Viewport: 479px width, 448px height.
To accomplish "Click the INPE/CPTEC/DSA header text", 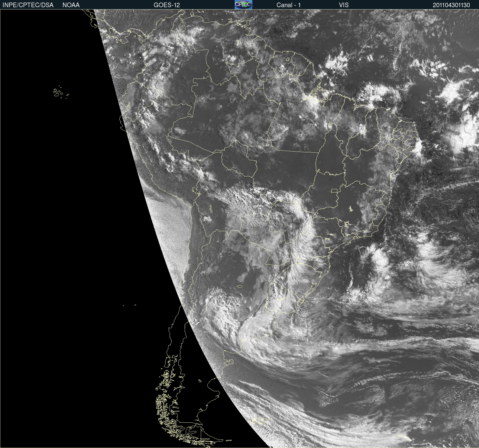I will (x=28, y=5).
